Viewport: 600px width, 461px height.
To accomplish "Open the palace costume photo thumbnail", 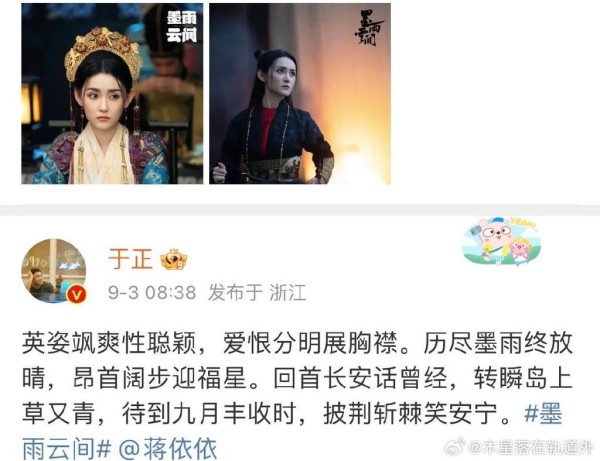I will [112, 93].
